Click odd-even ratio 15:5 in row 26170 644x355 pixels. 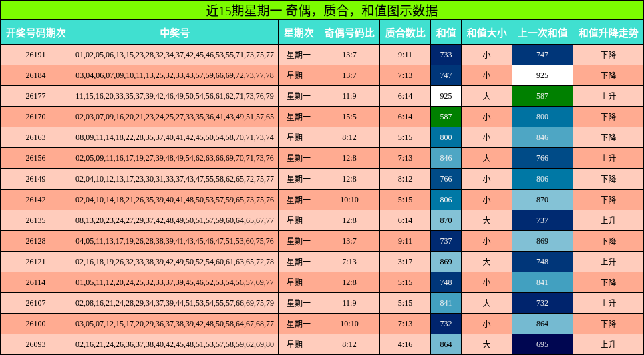point(349,117)
